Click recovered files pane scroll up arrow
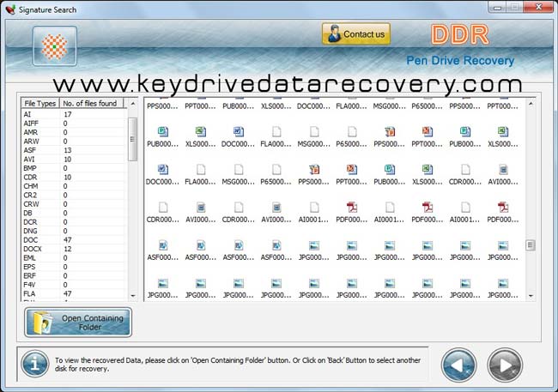The width and height of the screenshot is (558, 392). coord(531,104)
